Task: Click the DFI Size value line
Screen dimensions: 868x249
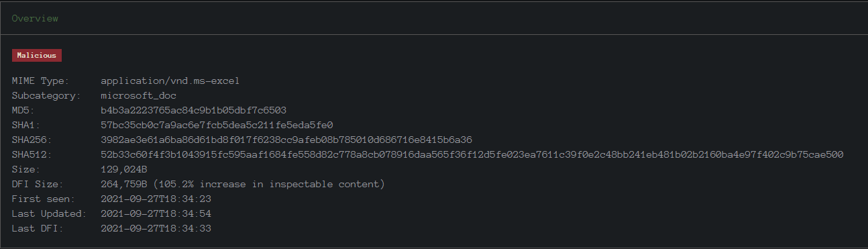Action: pyautogui.click(x=243, y=185)
